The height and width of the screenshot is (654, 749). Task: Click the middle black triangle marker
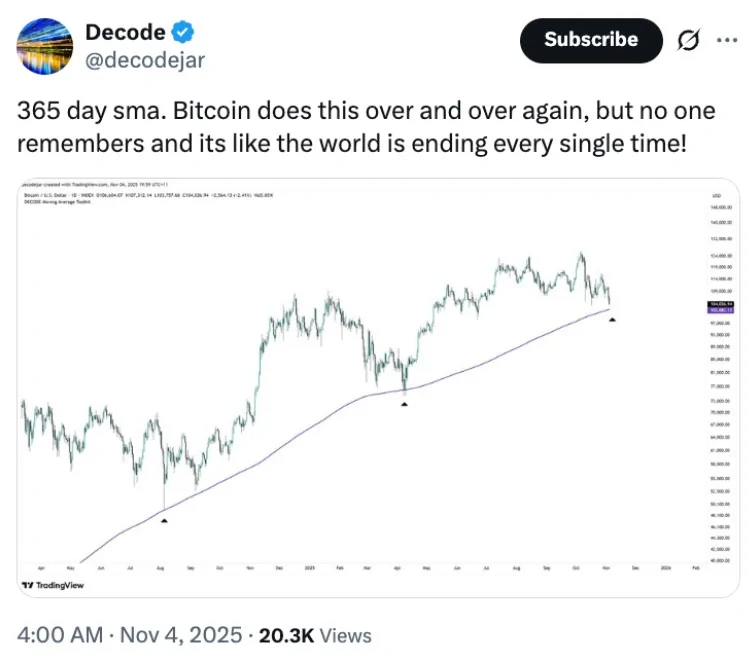coord(404,403)
